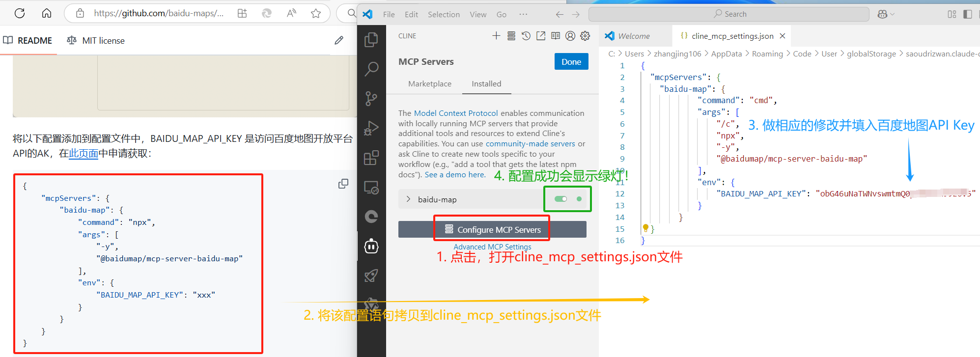Click the "@baidumap/mcp-server-baidu-map" string in the editor

click(791, 159)
